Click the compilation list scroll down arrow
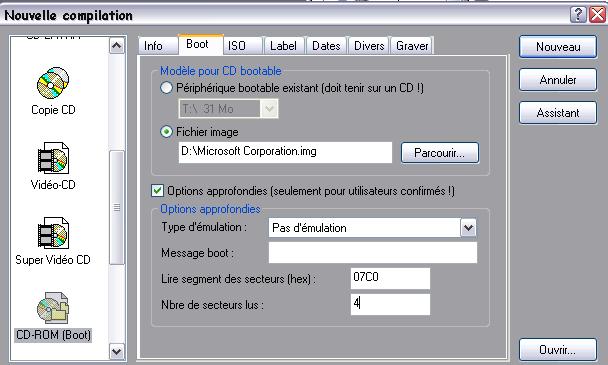 (116, 351)
